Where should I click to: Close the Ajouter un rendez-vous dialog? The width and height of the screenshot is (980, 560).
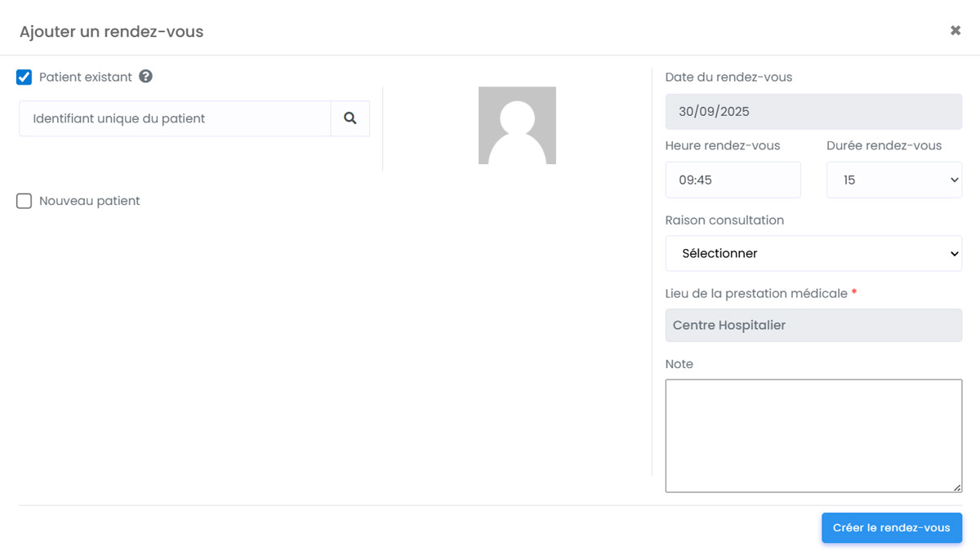[955, 31]
